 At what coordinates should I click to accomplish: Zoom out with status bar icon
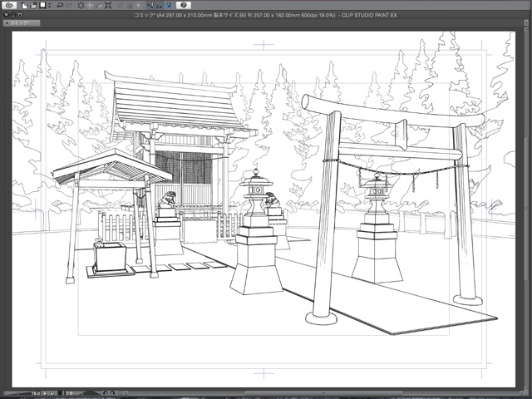coord(44,393)
